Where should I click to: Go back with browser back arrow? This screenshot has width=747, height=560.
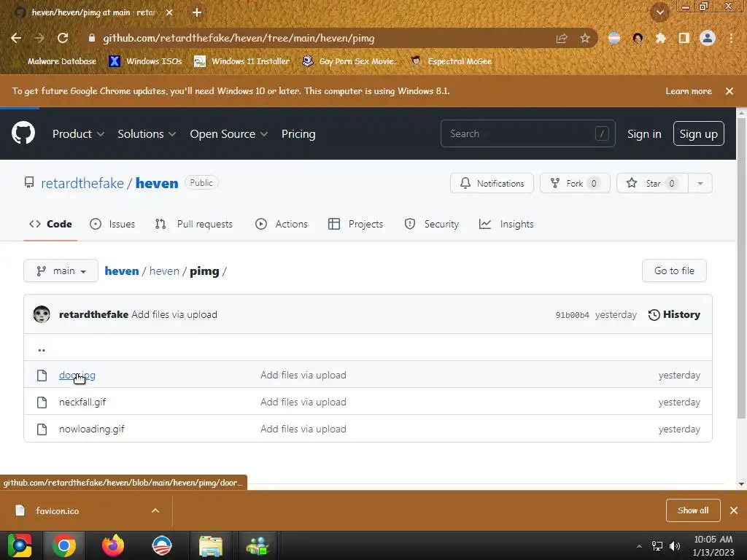pos(16,38)
